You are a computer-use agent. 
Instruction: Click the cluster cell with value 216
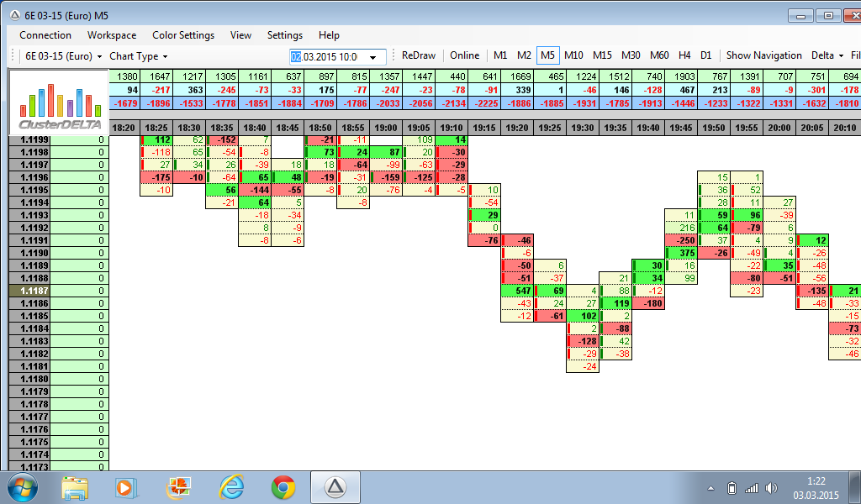pos(681,228)
